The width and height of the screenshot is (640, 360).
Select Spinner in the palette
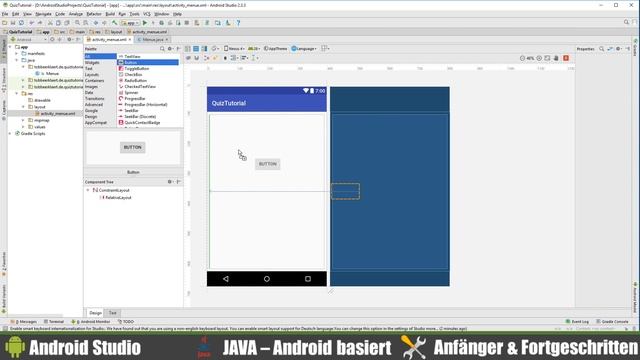coord(148,93)
